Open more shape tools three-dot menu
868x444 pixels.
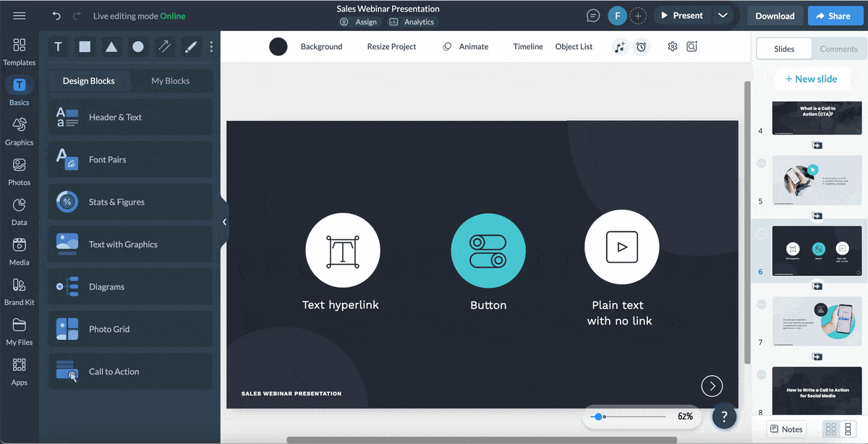211,47
